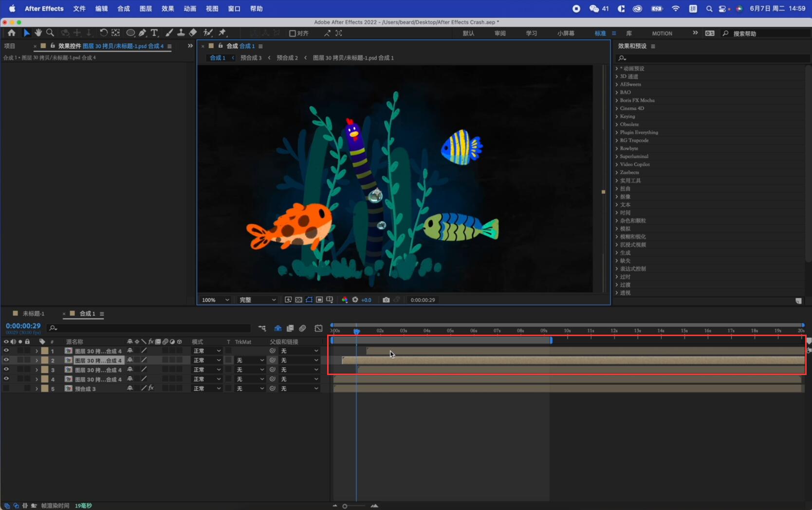Screen dimensions: 812x510
Task: Hide layer 4 with its eye toggle
Action: click(6, 378)
